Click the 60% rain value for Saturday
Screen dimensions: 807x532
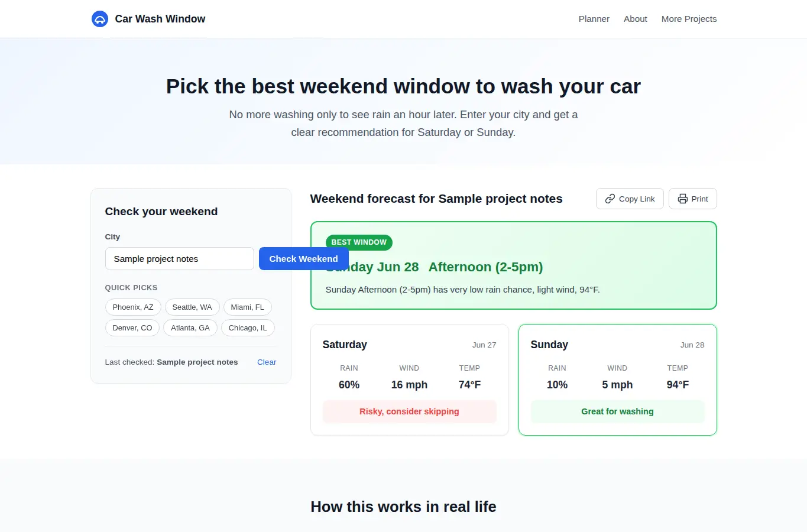[349, 385]
